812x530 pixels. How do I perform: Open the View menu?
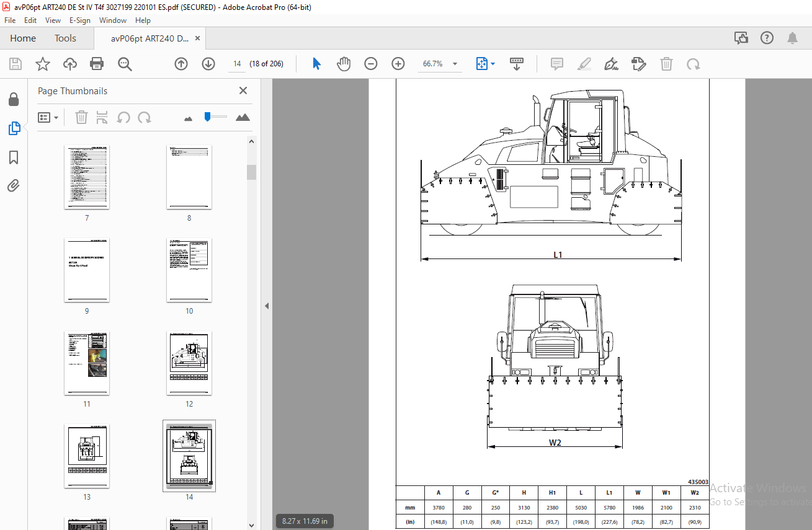pos(53,20)
